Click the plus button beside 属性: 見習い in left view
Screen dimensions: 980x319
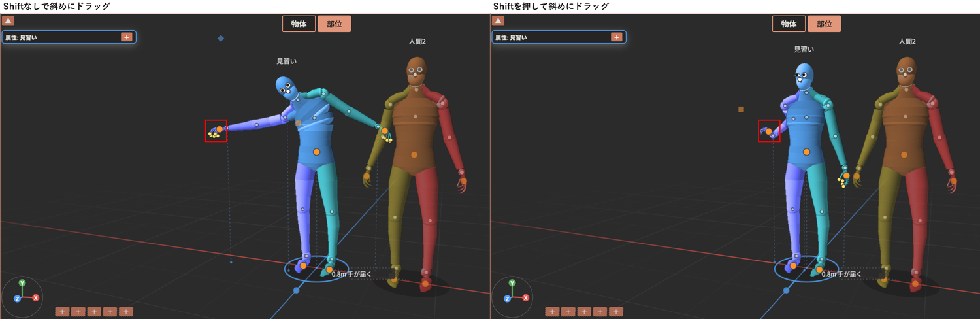tap(126, 37)
